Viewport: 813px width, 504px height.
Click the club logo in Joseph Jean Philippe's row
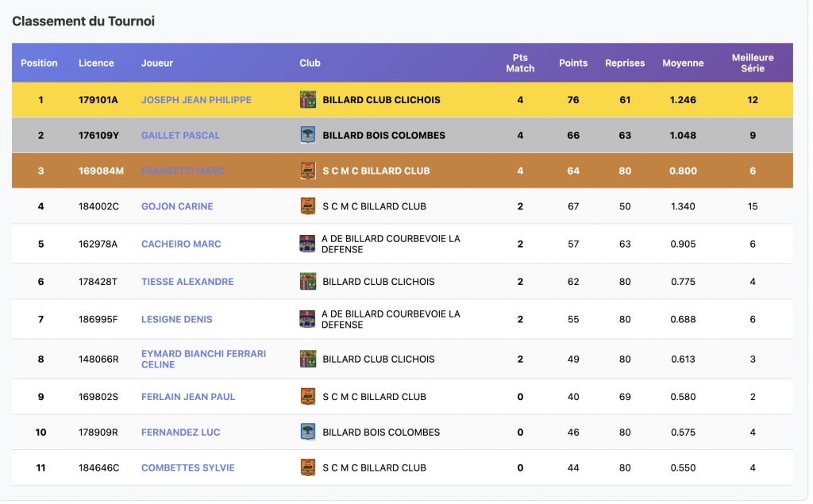(x=307, y=100)
